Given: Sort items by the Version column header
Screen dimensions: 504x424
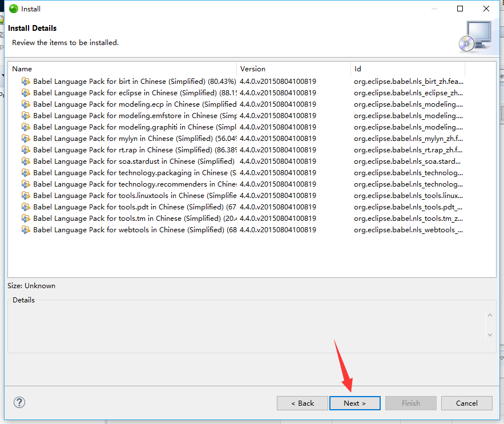Looking at the screenshot, I should [x=293, y=69].
